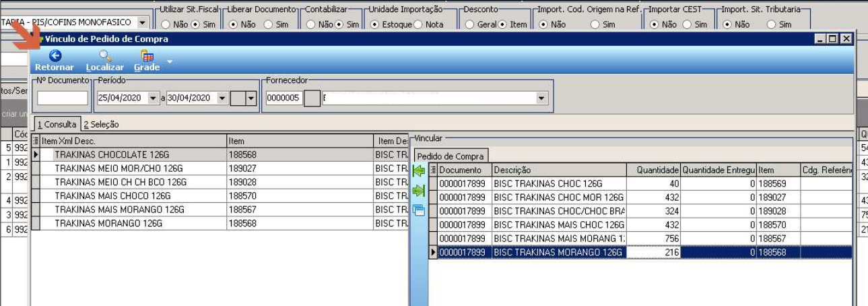Image resolution: width=868 pixels, height=306 pixels.
Task: Open the Grade grid tool
Action: pyautogui.click(x=147, y=60)
